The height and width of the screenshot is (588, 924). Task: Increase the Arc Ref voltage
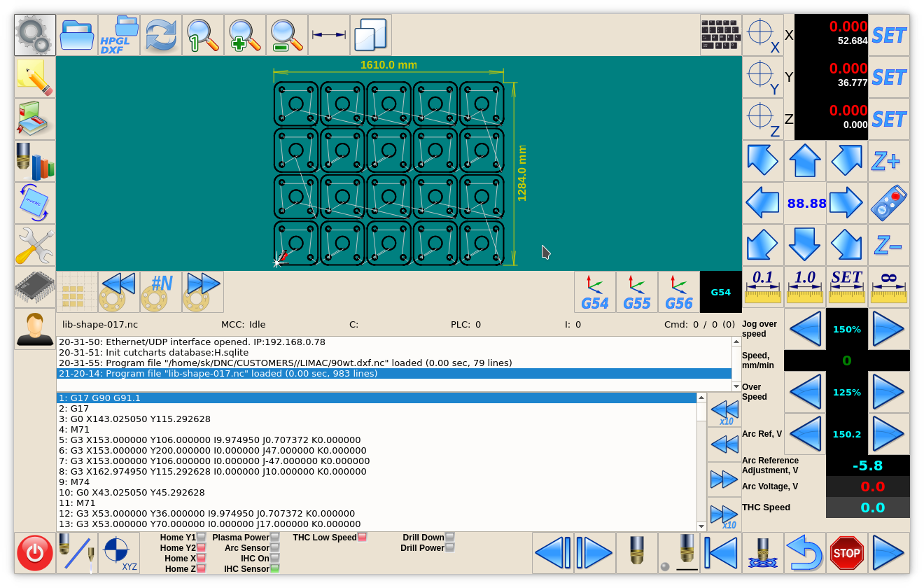(888, 434)
